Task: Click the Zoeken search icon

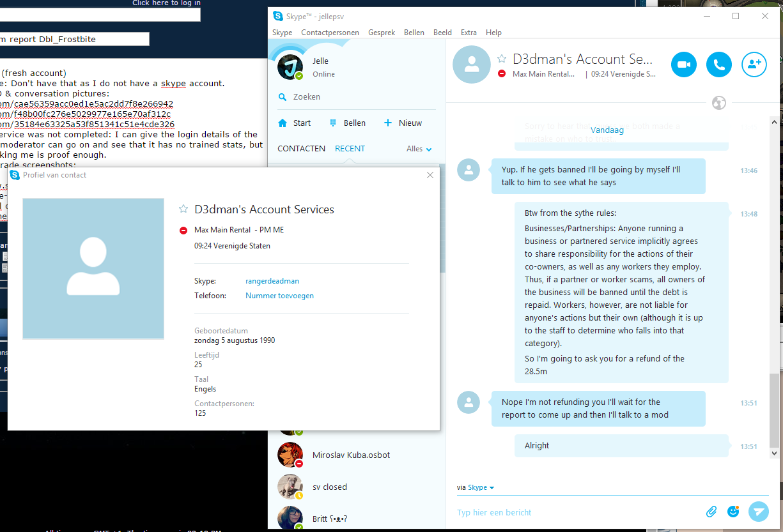Action: 283,97
